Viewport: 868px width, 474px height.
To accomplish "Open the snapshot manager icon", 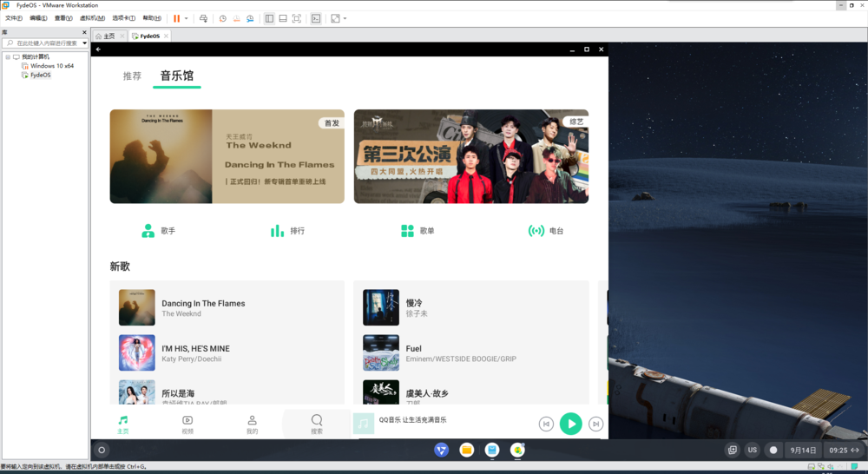I will click(x=250, y=18).
